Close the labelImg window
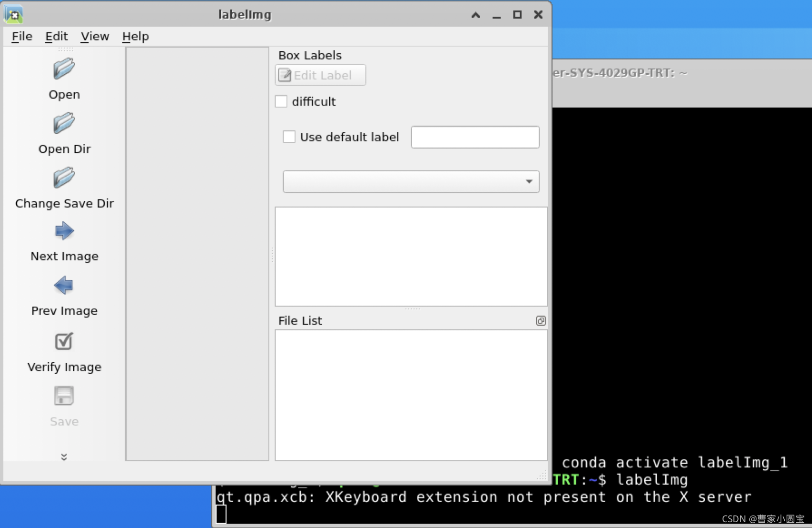The height and width of the screenshot is (528, 812). point(538,15)
